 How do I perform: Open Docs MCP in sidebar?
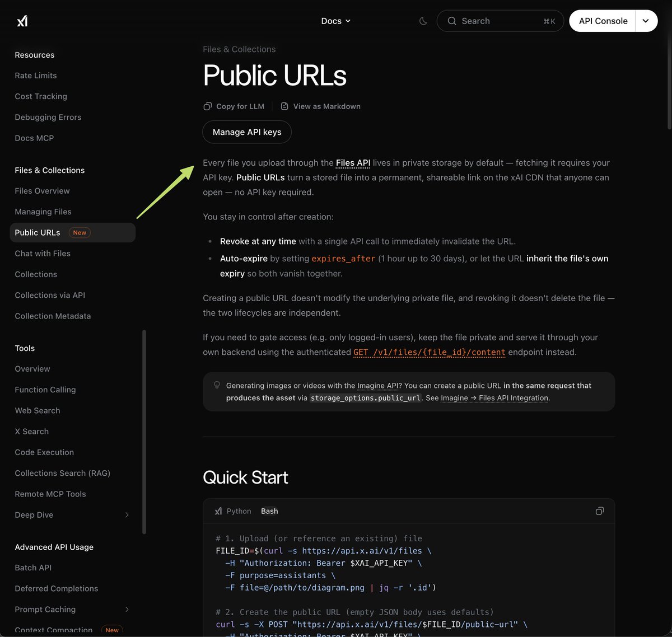coord(34,138)
